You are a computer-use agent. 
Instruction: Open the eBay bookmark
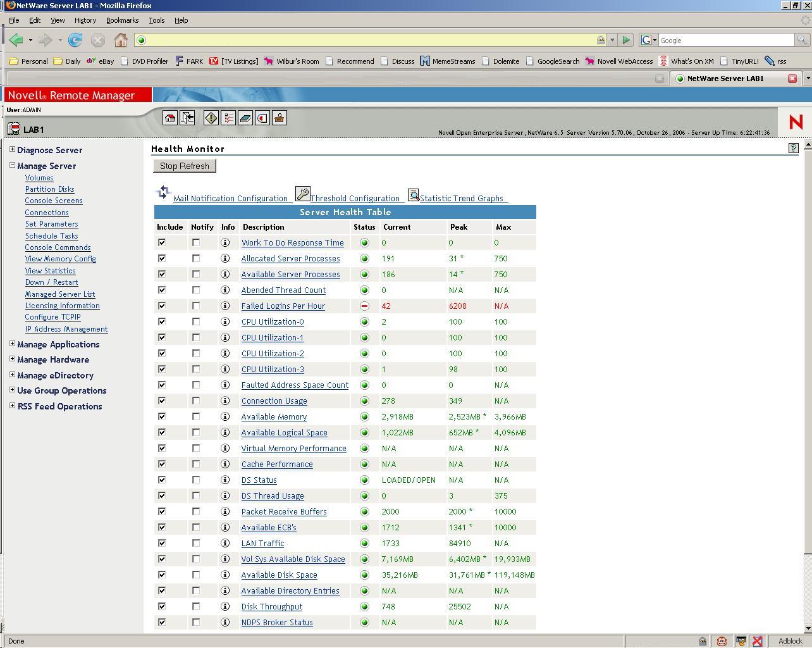[101, 61]
